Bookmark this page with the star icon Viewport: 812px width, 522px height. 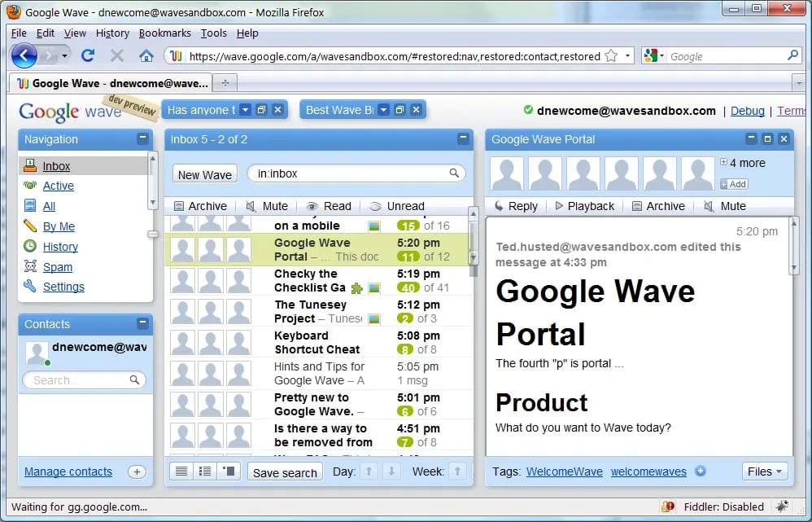pos(611,56)
